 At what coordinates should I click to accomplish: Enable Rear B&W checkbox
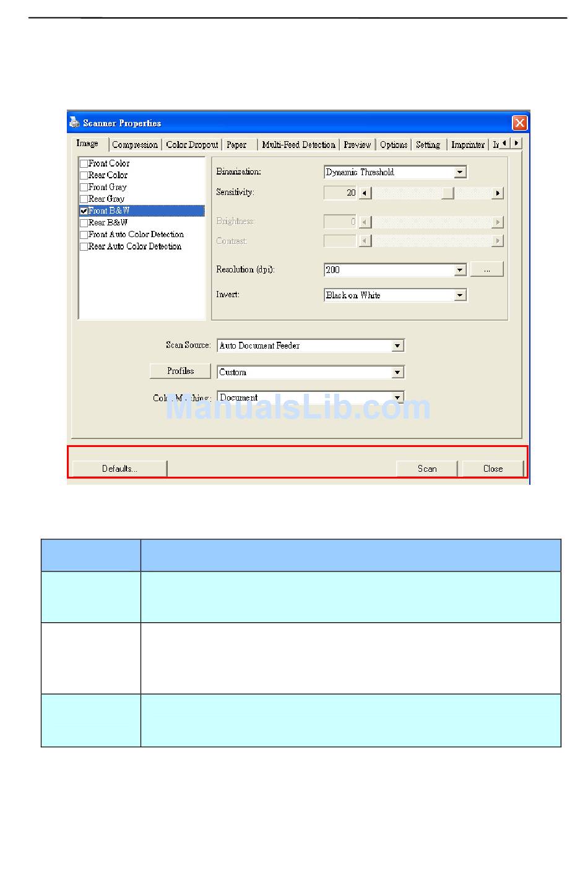84,223
